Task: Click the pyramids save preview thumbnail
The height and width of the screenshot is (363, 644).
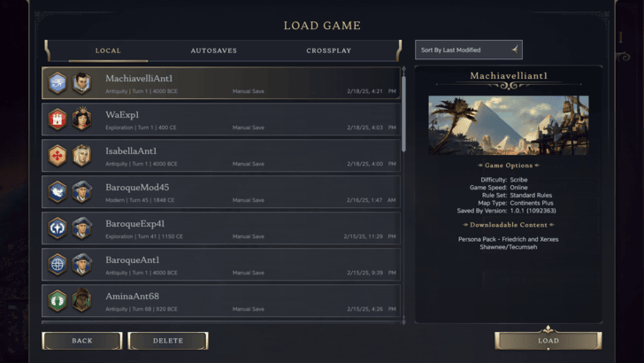Action: click(x=509, y=126)
